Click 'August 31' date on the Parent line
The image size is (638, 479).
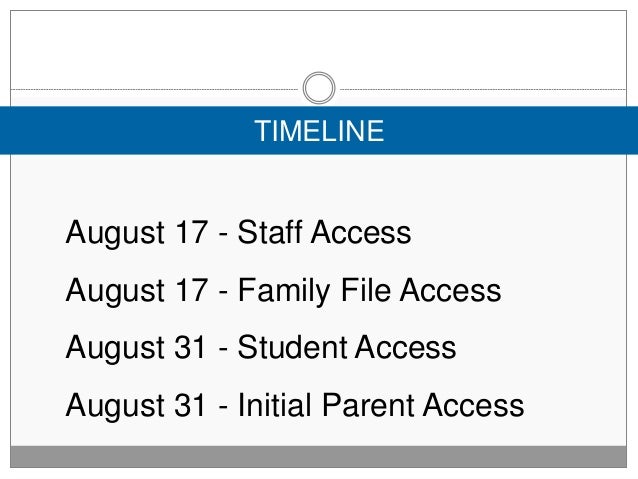coord(135,406)
